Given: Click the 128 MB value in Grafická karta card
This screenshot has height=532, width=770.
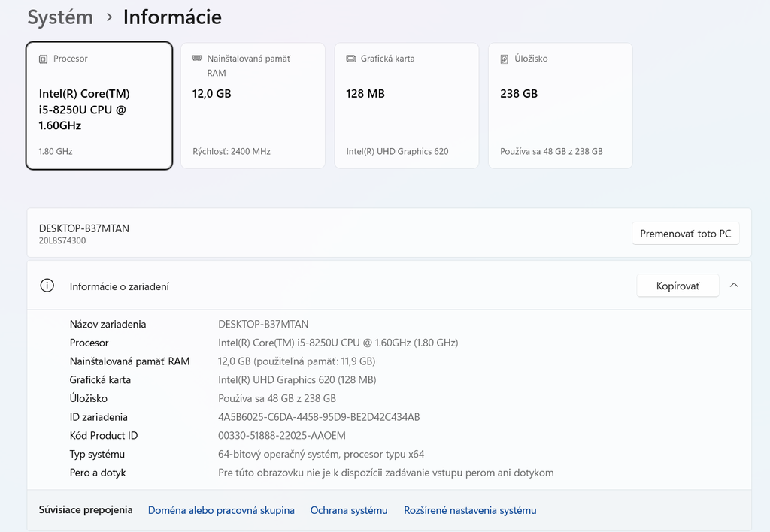Looking at the screenshot, I should 365,94.
